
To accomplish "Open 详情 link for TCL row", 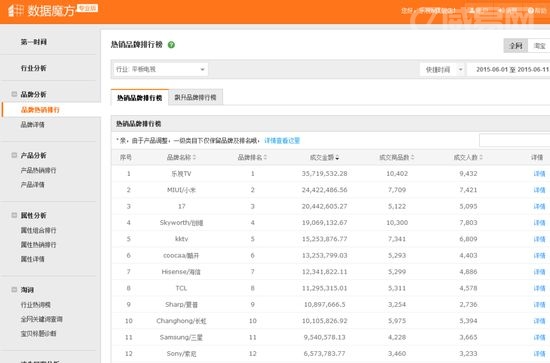I will click(x=539, y=288).
